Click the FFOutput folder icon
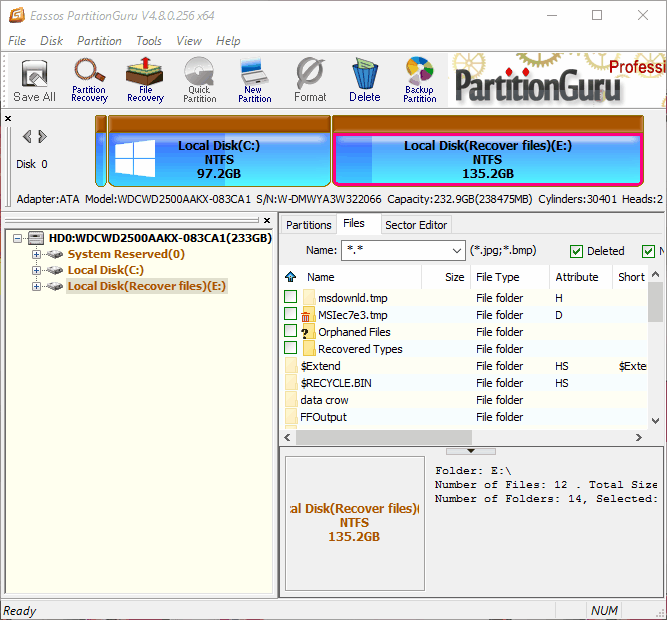Screen dimensions: 667x620 (x=291, y=417)
